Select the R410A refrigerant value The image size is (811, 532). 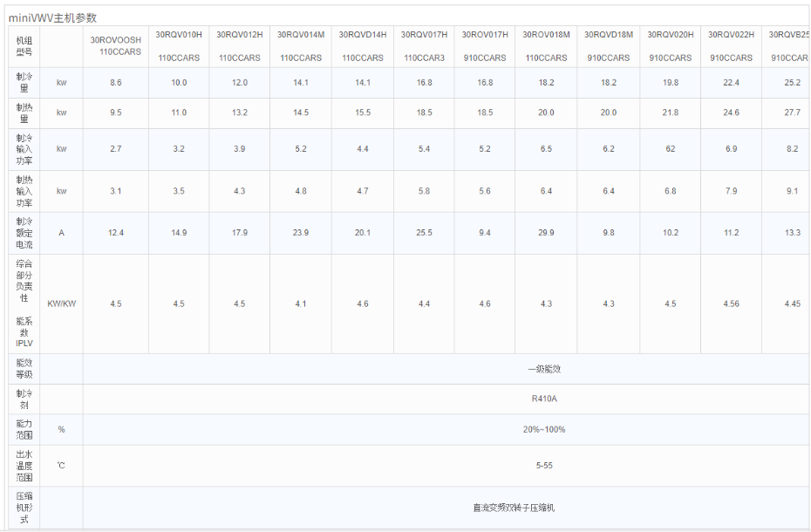coord(544,399)
